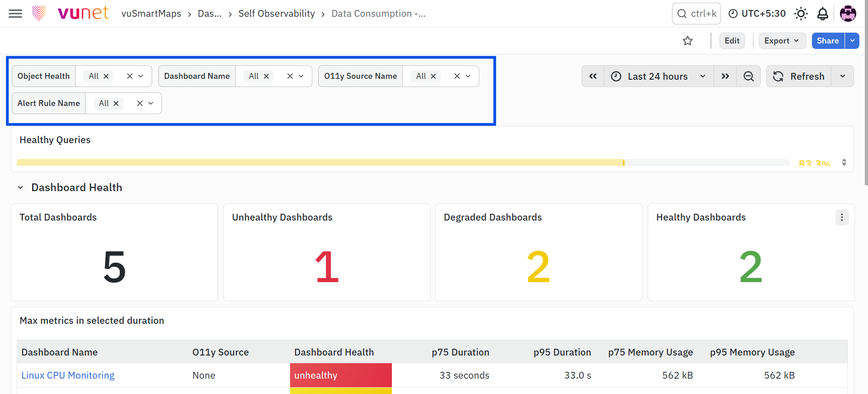Click the None O11y Source cell
The image size is (868, 394).
coord(204,375)
